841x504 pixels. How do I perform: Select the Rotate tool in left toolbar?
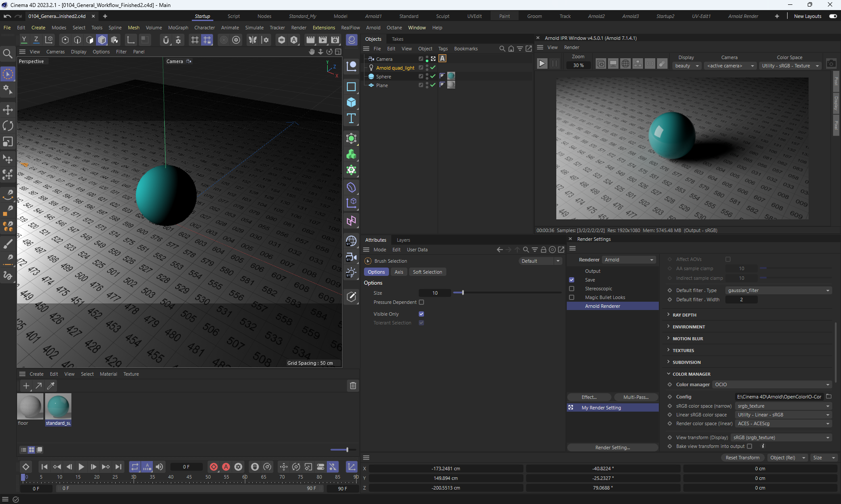[x=8, y=126]
